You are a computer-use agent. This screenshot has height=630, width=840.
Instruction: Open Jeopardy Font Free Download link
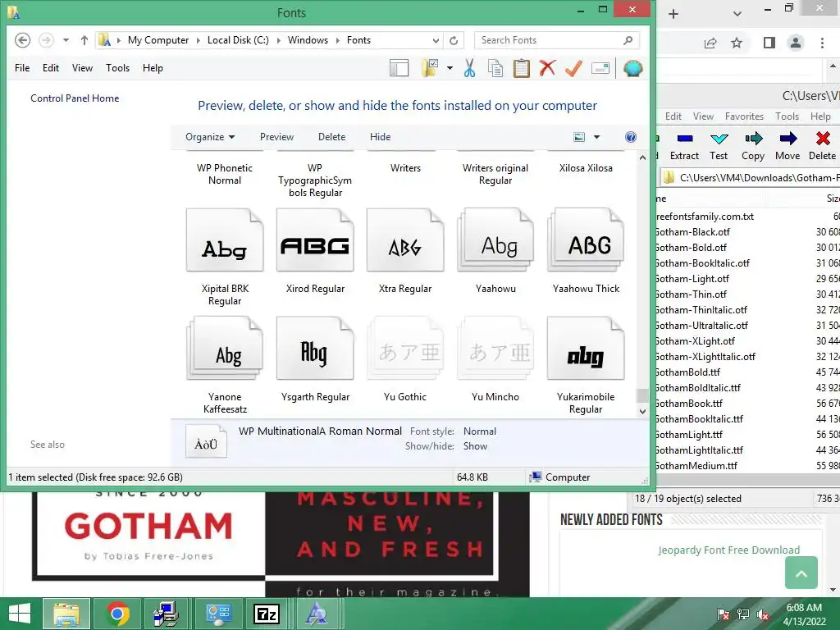click(x=728, y=550)
